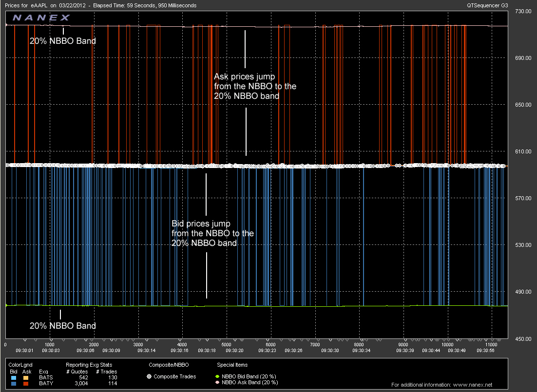This screenshot has width=537, height=392.
Task: Click the 7000 tick label on the x-axis
Action: point(315,345)
